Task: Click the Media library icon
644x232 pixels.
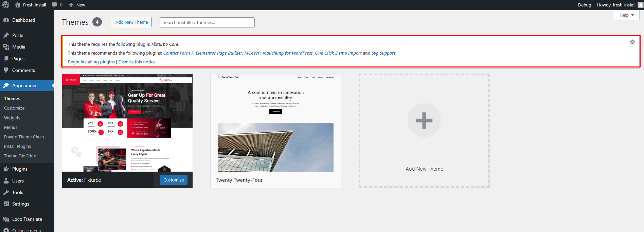Action: [6, 47]
